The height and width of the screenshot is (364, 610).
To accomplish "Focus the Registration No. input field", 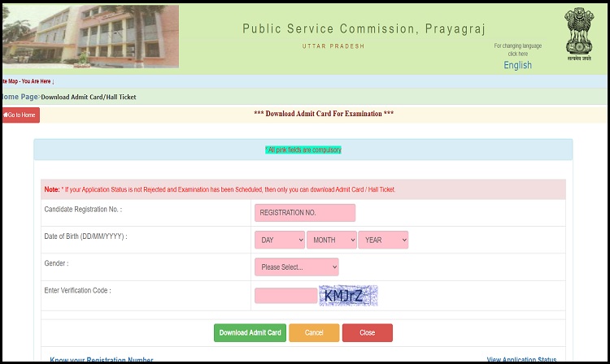I will [305, 213].
